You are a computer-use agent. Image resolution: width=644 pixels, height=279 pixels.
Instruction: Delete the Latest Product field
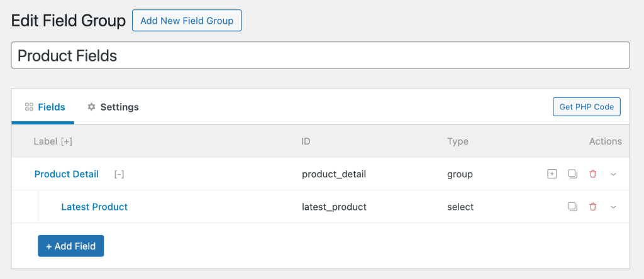(x=592, y=207)
